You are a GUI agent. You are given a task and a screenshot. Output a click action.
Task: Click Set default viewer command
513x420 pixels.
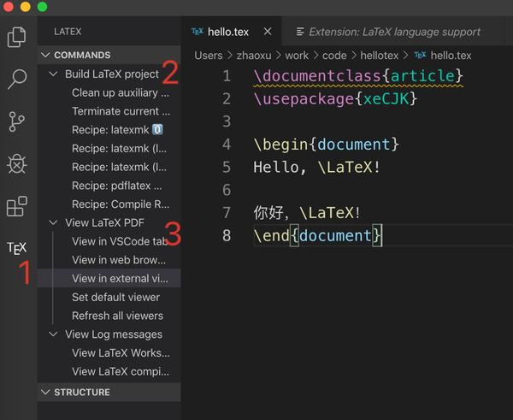(x=115, y=297)
